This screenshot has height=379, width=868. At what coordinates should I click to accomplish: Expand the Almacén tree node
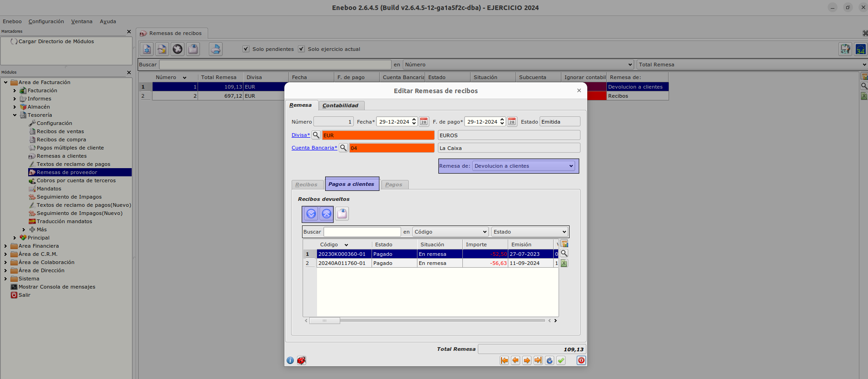(x=15, y=107)
